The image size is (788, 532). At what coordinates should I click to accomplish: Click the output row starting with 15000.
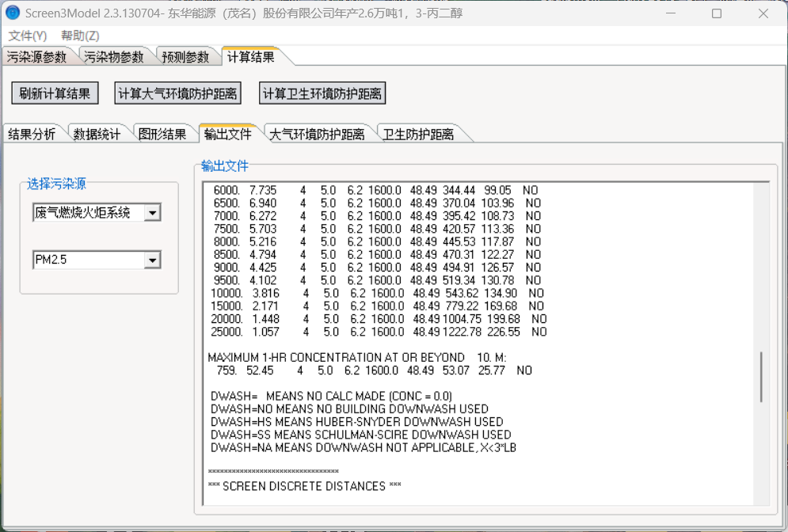pyautogui.click(x=378, y=306)
